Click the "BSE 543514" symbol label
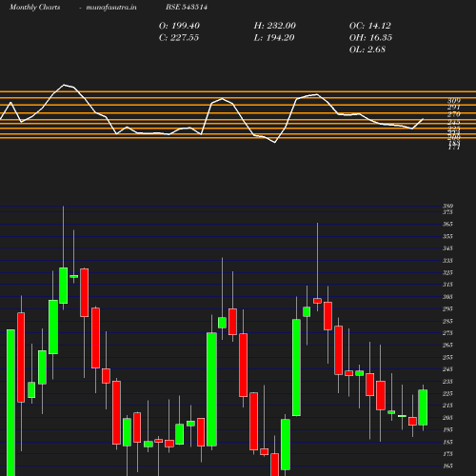The image size is (476, 476). coord(187,7)
